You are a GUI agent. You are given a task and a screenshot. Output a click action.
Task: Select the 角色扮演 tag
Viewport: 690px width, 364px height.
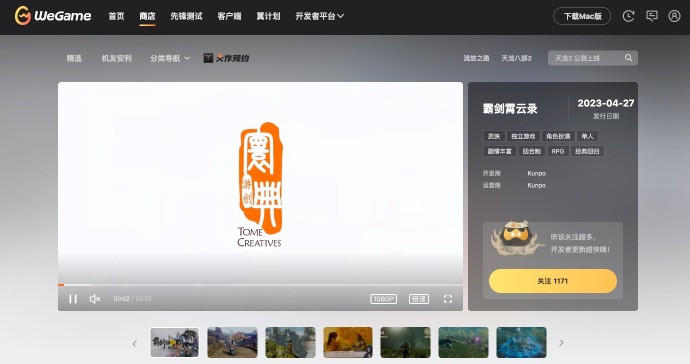point(558,136)
